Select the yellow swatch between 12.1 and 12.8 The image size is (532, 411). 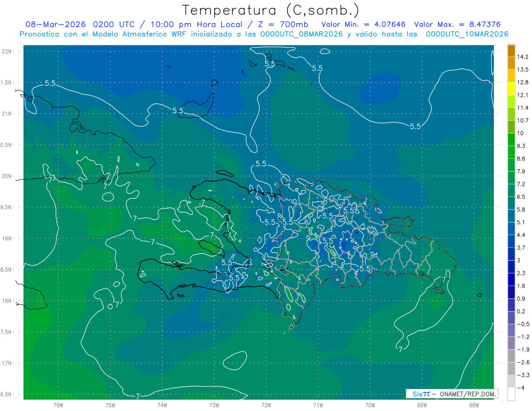pos(511,89)
